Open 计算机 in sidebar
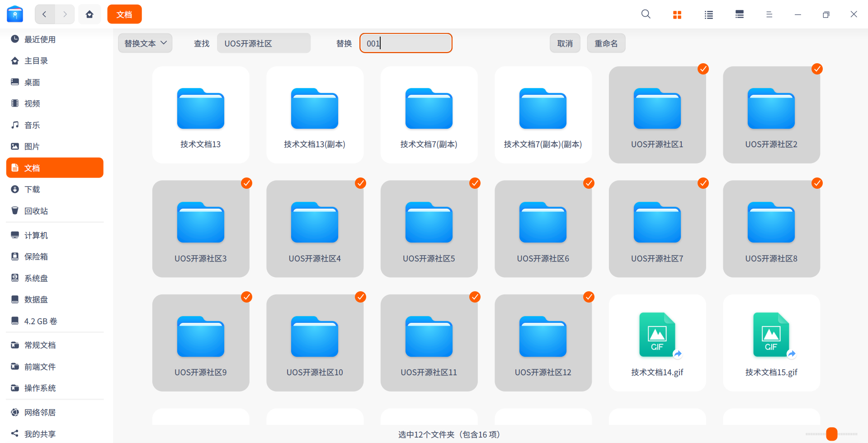Image resolution: width=868 pixels, height=443 pixels. pos(55,235)
